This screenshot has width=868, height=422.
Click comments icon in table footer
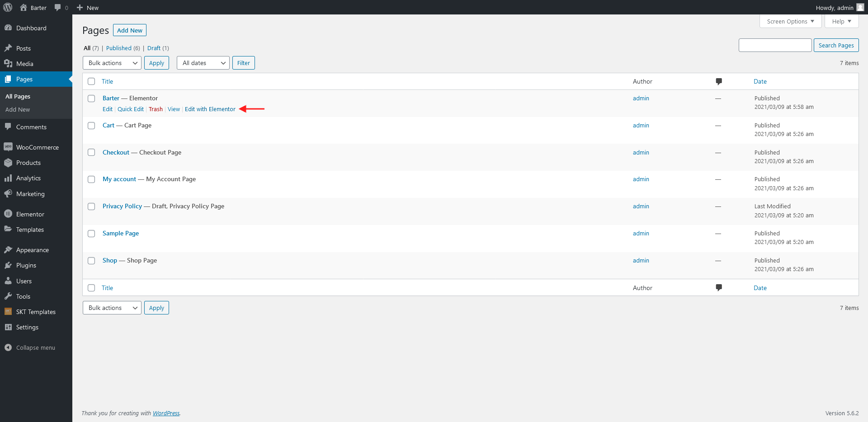click(719, 288)
